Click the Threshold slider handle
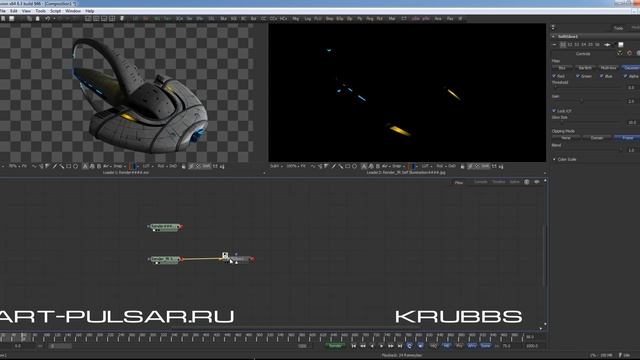640x360 pixels. (x=556, y=87)
